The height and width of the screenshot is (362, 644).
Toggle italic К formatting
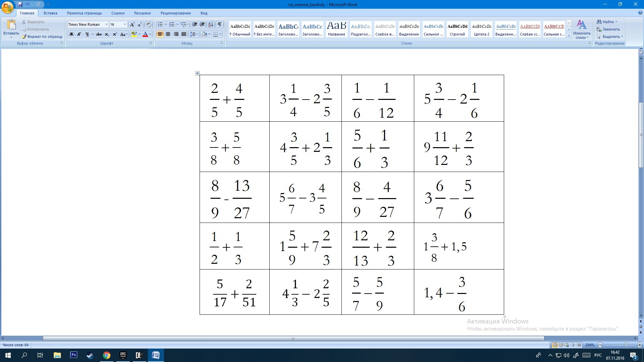point(79,34)
